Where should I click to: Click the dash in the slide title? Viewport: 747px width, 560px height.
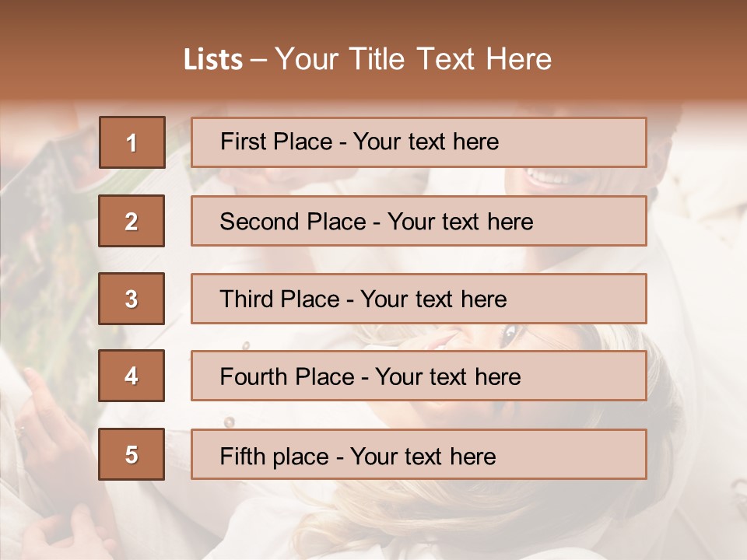(258, 59)
